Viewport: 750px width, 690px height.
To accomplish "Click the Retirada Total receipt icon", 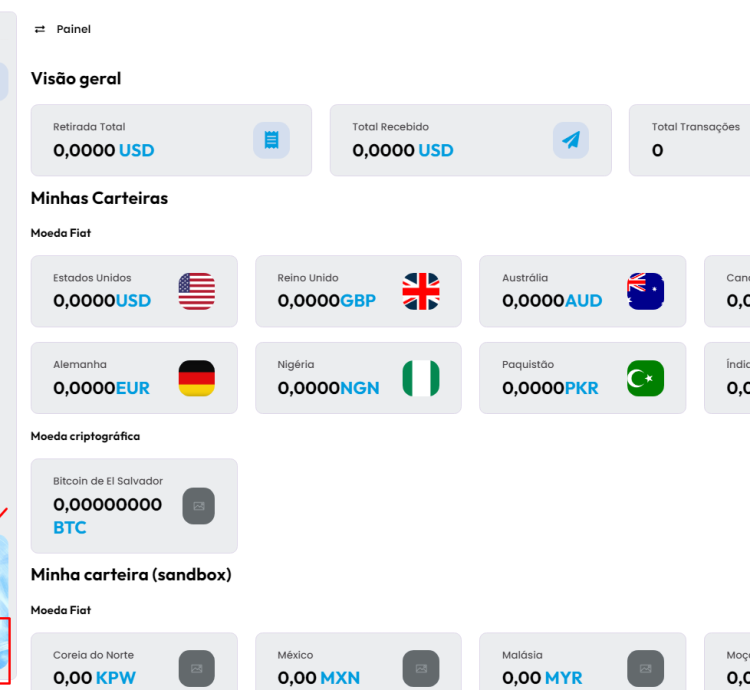I will pyautogui.click(x=271, y=140).
